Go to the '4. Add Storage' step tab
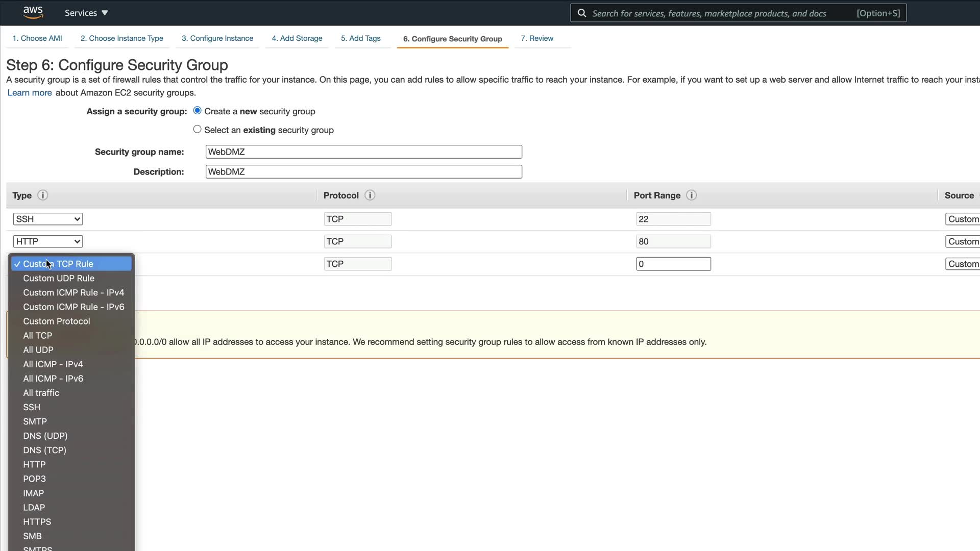The width and height of the screenshot is (980, 551). [x=297, y=38]
